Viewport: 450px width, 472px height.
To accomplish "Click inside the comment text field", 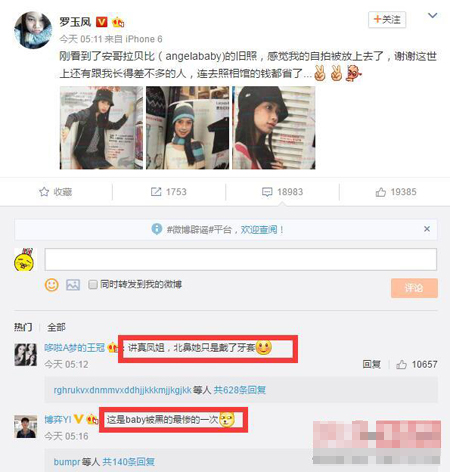I will tap(241, 259).
